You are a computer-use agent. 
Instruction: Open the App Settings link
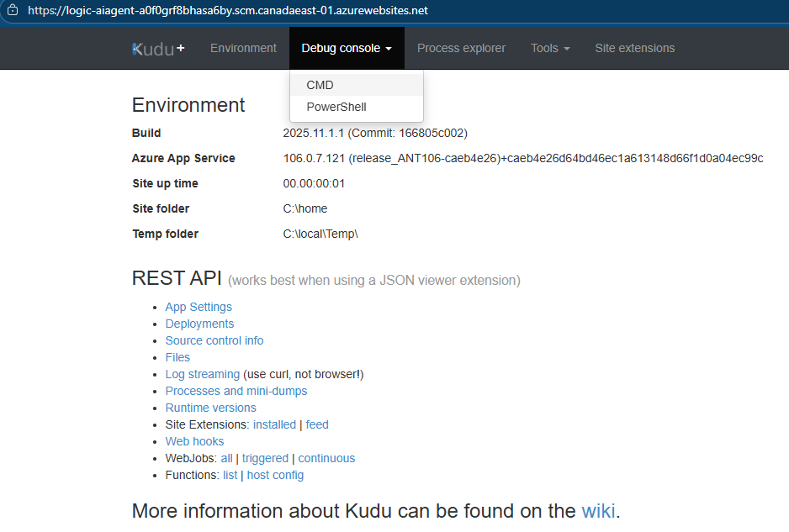[199, 307]
